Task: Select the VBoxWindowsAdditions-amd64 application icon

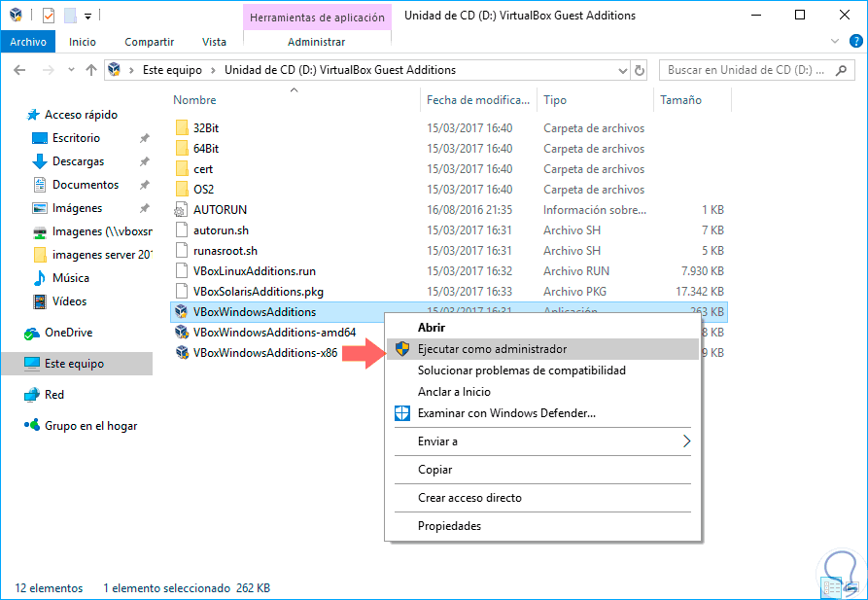Action: 182,333
